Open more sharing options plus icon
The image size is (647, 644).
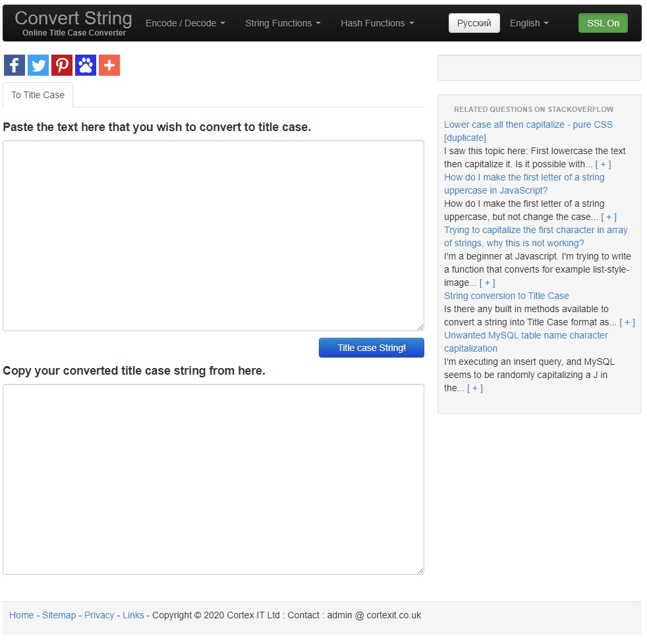109,65
